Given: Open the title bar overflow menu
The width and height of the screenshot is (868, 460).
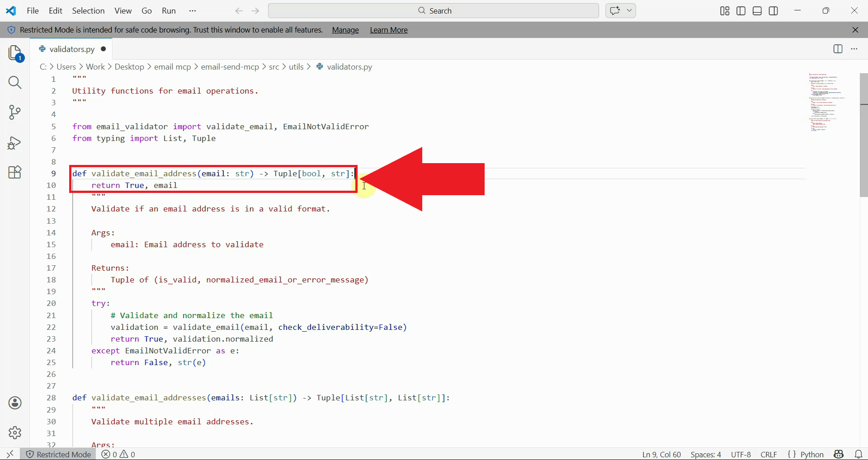Looking at the screenshot, I should tap(193, 10).
